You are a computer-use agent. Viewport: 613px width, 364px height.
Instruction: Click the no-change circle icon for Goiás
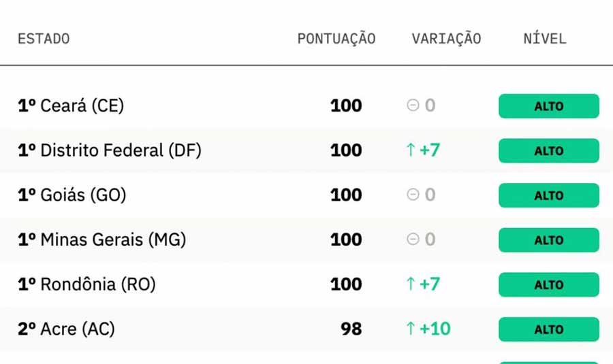[x=413, y=195]
